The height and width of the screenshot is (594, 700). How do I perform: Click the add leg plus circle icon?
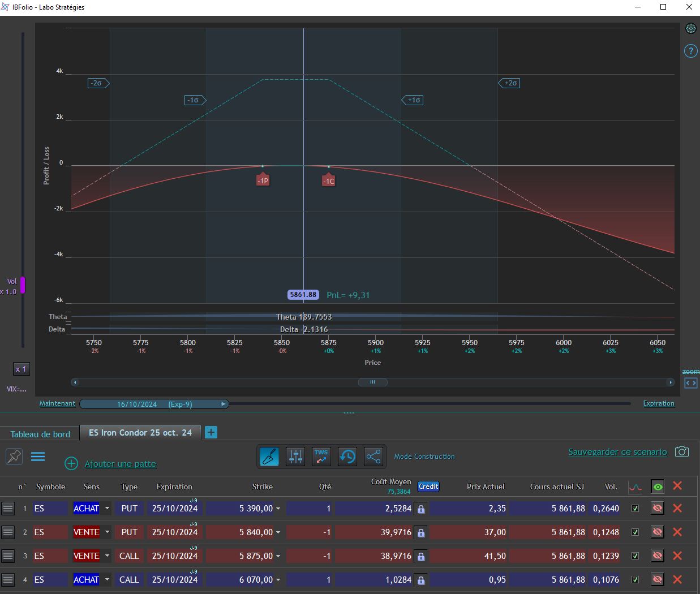point(71,464)
